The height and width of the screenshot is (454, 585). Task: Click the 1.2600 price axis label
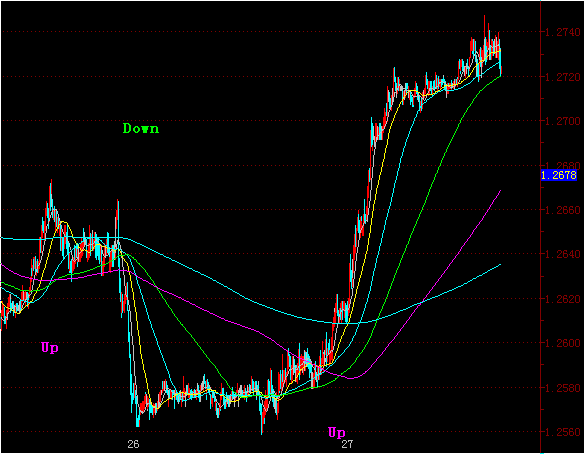coord(563,343)
